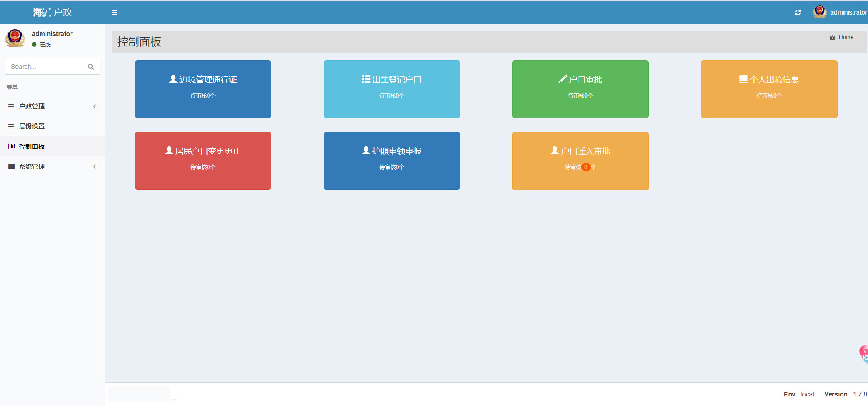Click 待审核0个 under 边境管理通行证
The width and height of the screenshot is (868, 406).
203,96
